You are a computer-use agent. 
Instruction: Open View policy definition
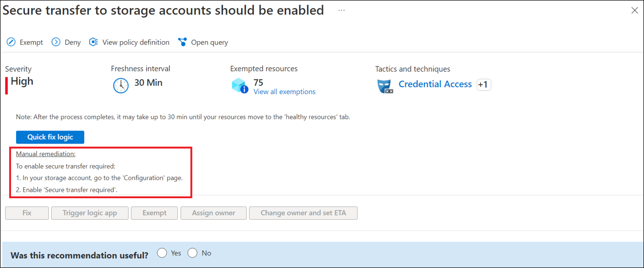(136, 42)
